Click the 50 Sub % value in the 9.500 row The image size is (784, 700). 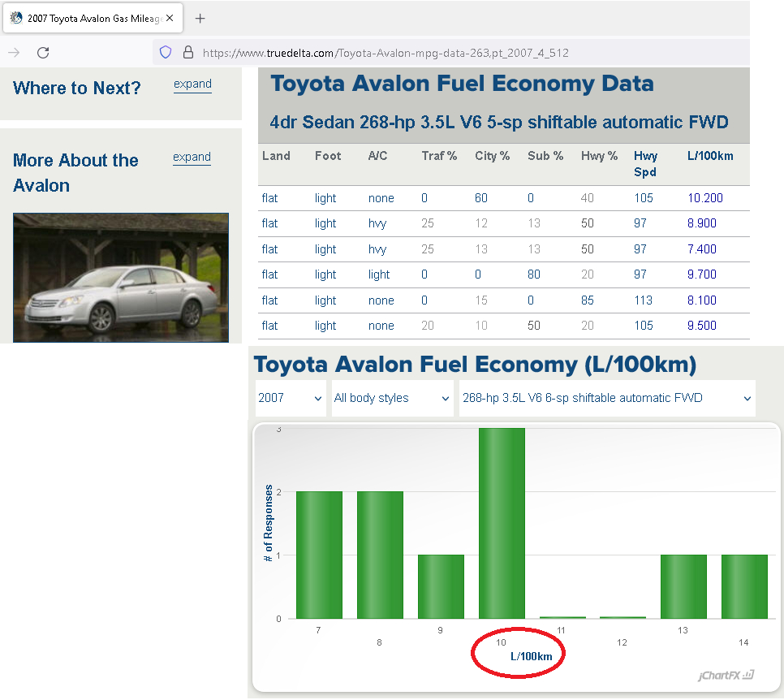click(x=534, y=326)
